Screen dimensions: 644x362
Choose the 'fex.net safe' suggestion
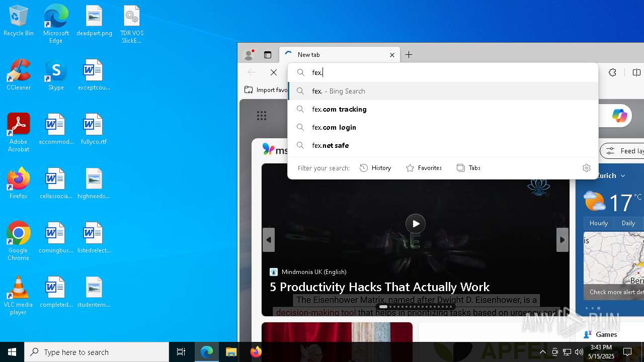coord(443,145)
